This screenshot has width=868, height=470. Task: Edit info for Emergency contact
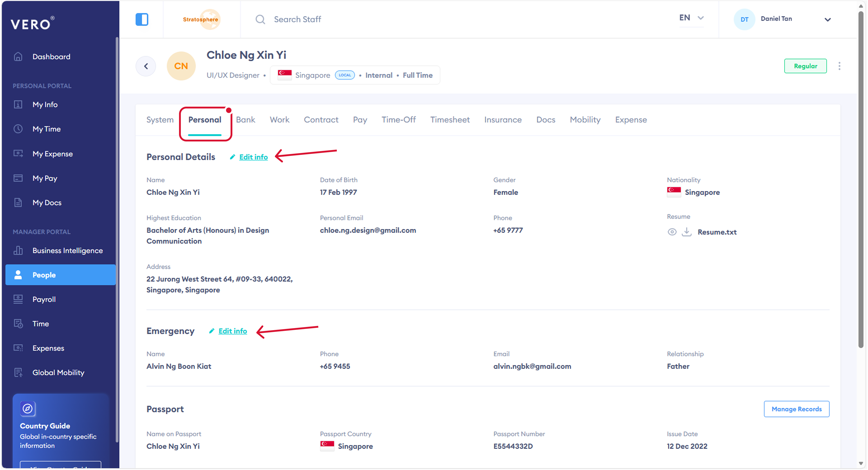coord(233,331)
